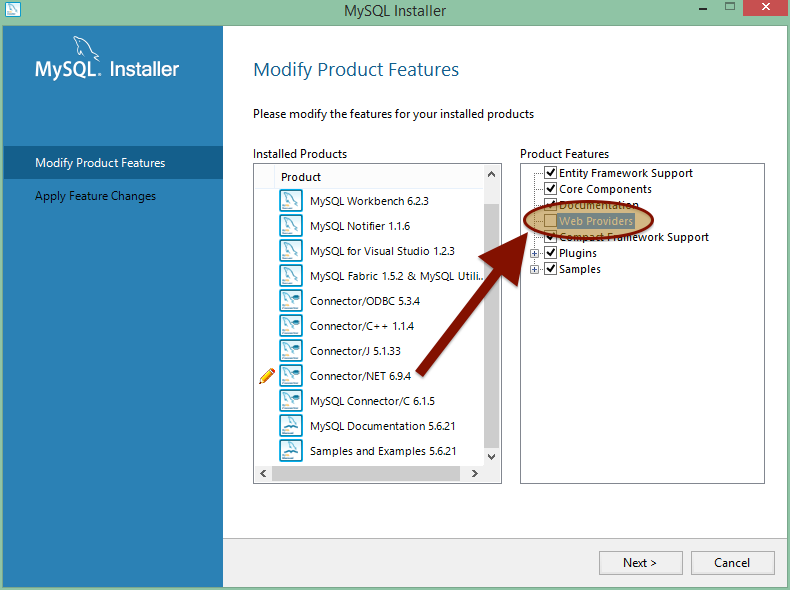Close the MySQL Installer window
Viewport: 790px width, 590px height.
[x=766, y=8]
